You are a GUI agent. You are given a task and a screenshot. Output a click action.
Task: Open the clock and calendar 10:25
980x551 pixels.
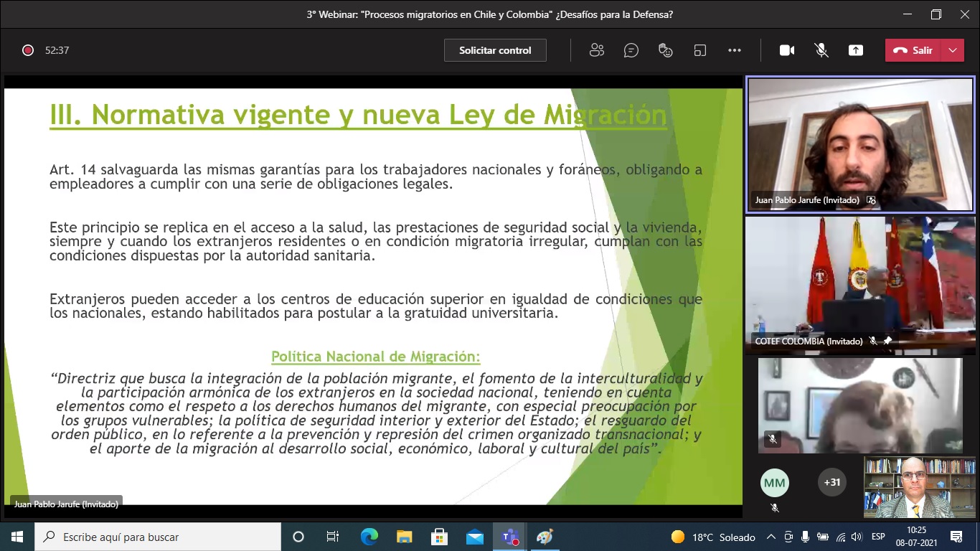pos(916,537)
